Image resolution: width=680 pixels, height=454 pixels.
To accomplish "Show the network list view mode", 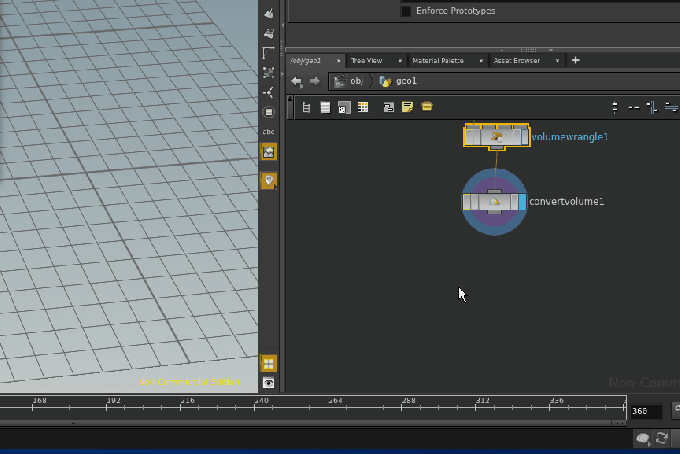I will (325, 107).
